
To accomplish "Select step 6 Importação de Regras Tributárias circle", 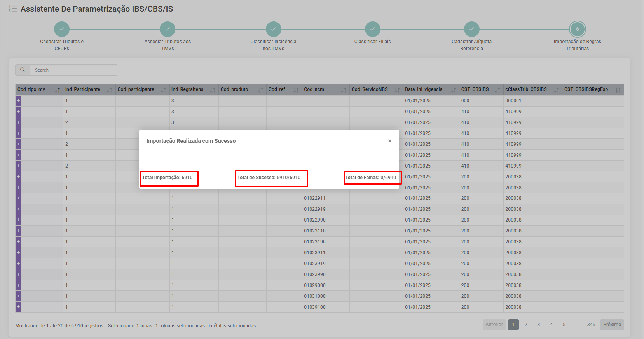I will (578, 29).
